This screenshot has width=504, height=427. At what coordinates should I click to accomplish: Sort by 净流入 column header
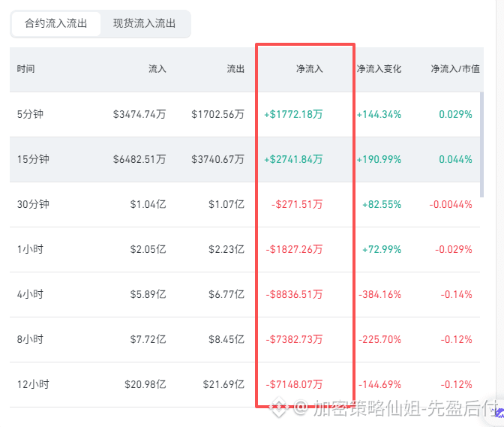click(x=309, y=69)
